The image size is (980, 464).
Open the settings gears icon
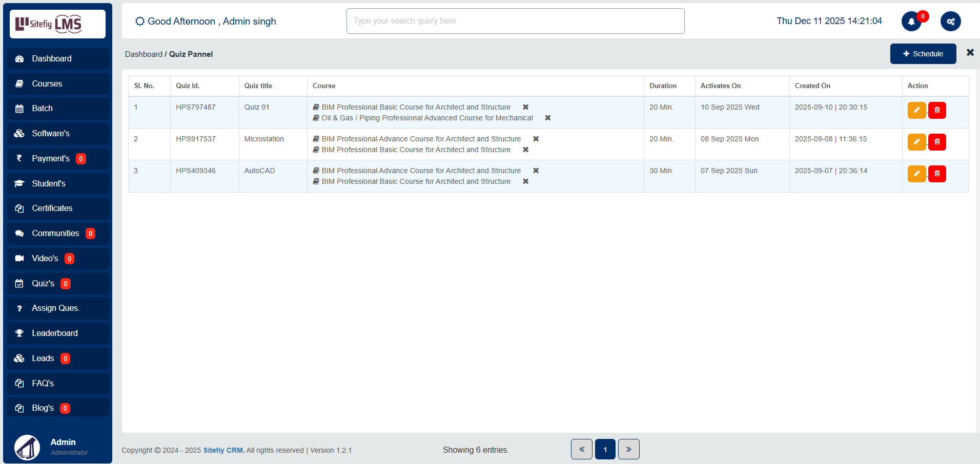[x=950, y=22]
